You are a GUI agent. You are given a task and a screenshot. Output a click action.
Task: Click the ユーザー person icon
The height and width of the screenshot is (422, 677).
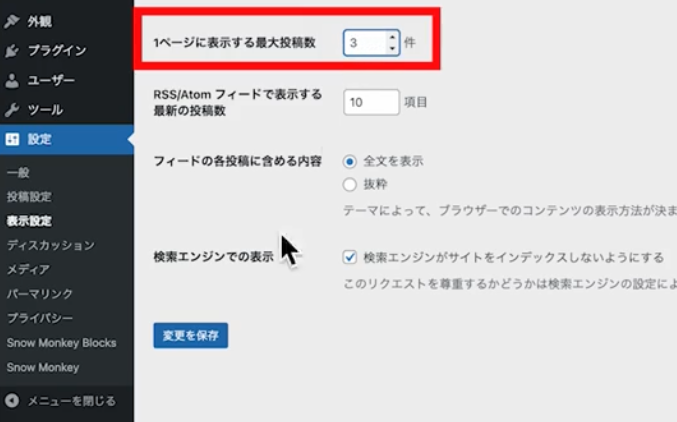[11, 80]
